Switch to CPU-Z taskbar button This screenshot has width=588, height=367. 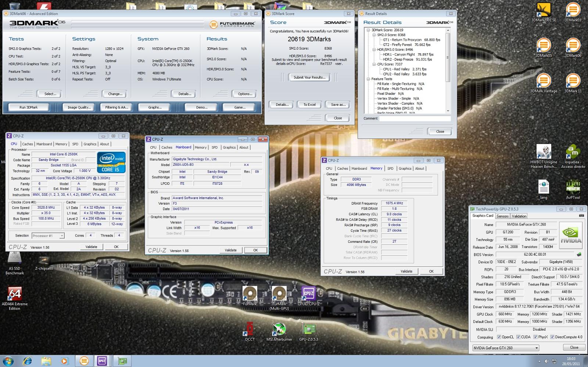click(102, 361)
